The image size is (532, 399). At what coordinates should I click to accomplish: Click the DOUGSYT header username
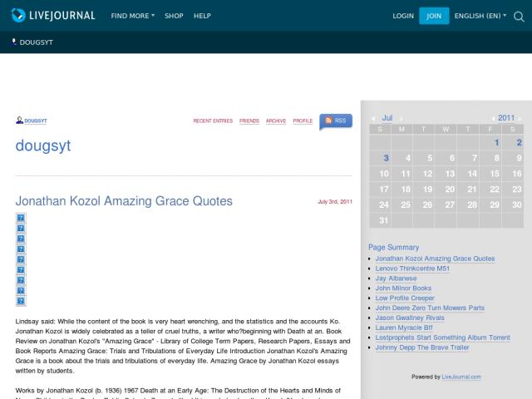(x=37, y=42)
